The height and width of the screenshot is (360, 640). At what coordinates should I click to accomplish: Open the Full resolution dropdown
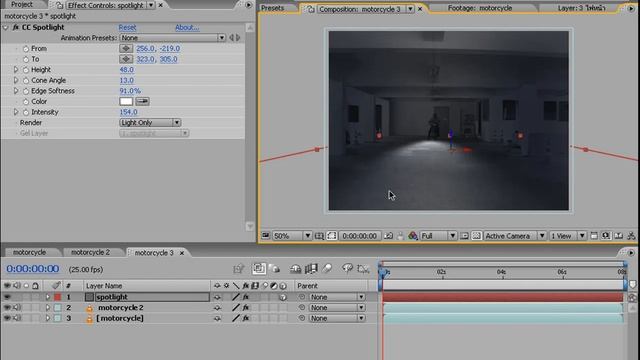coord(438,236)
